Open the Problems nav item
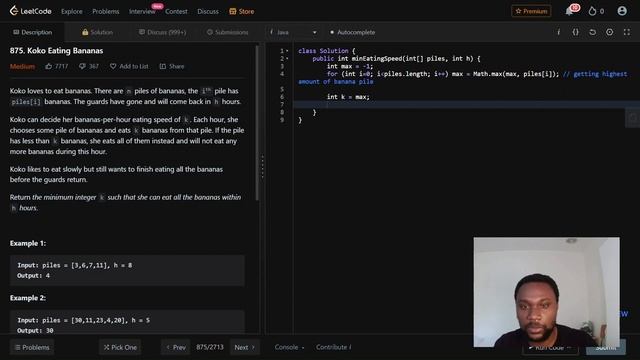Image resolution: width=640 pixels, height=360 pixels. [106, 11]
